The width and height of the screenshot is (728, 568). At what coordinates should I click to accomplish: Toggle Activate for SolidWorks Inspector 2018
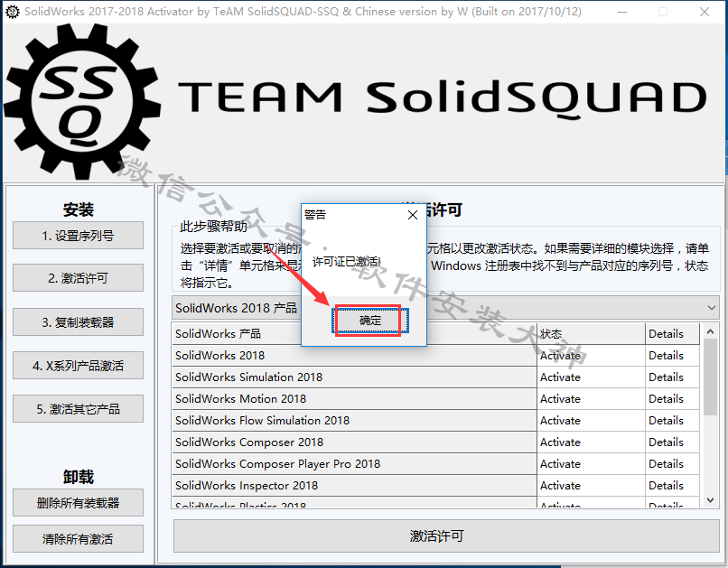(591, 486)
